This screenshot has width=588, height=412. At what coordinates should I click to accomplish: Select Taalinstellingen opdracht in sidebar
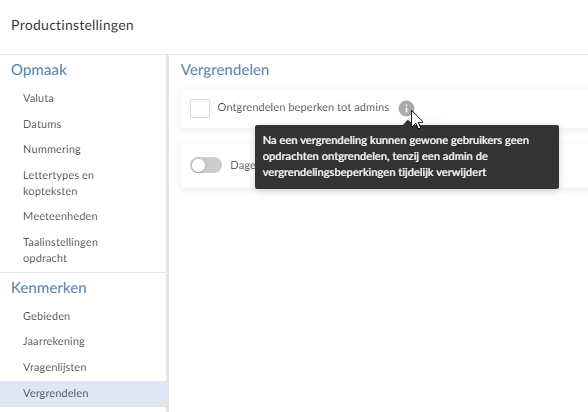(x=60, y=250)
